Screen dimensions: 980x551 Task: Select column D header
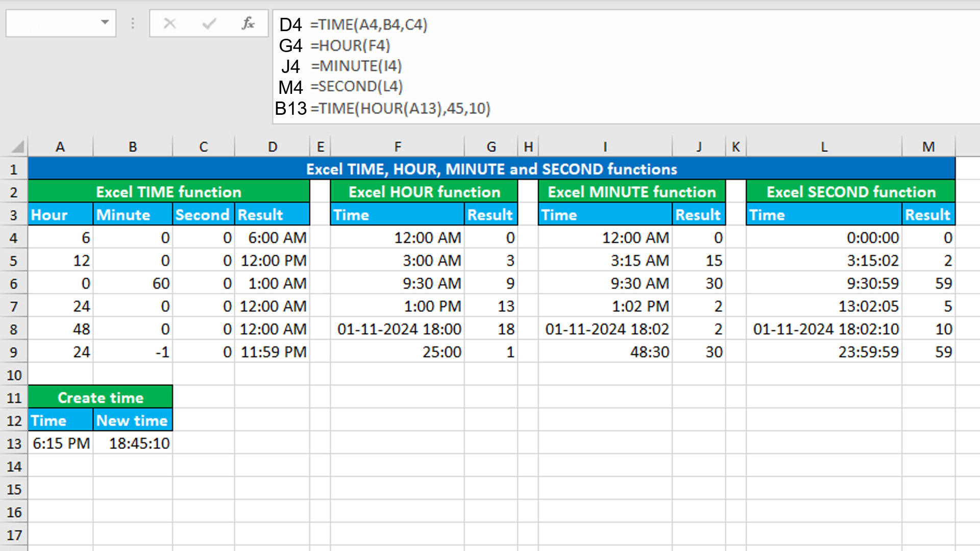(x=272, y=147)
